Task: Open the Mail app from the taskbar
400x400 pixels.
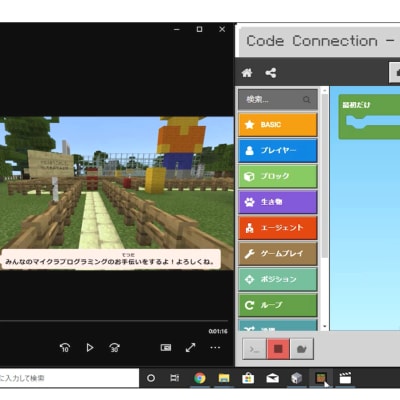Action: (272, 378)
